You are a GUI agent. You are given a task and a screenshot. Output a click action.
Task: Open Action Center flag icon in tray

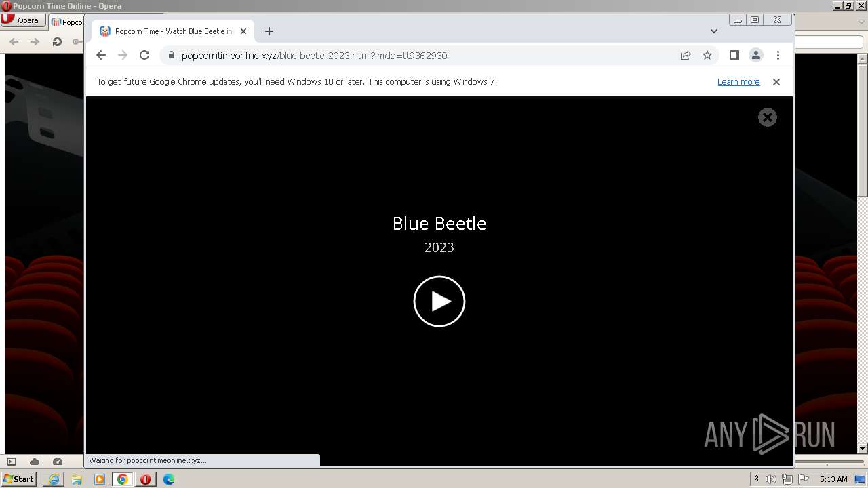[804, 479]
